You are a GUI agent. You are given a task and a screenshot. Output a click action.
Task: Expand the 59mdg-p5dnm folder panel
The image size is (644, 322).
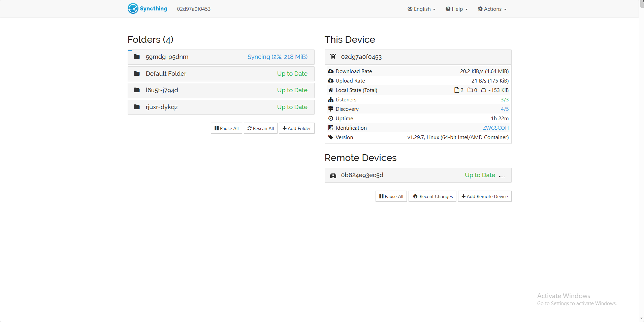tap(221, 57)
